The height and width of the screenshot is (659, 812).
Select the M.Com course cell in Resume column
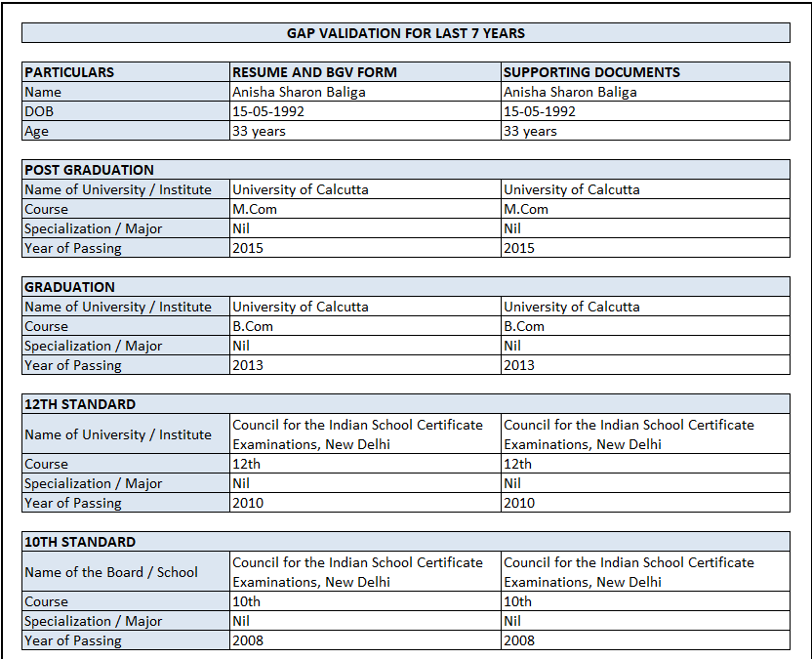click(x=365, y=209)
